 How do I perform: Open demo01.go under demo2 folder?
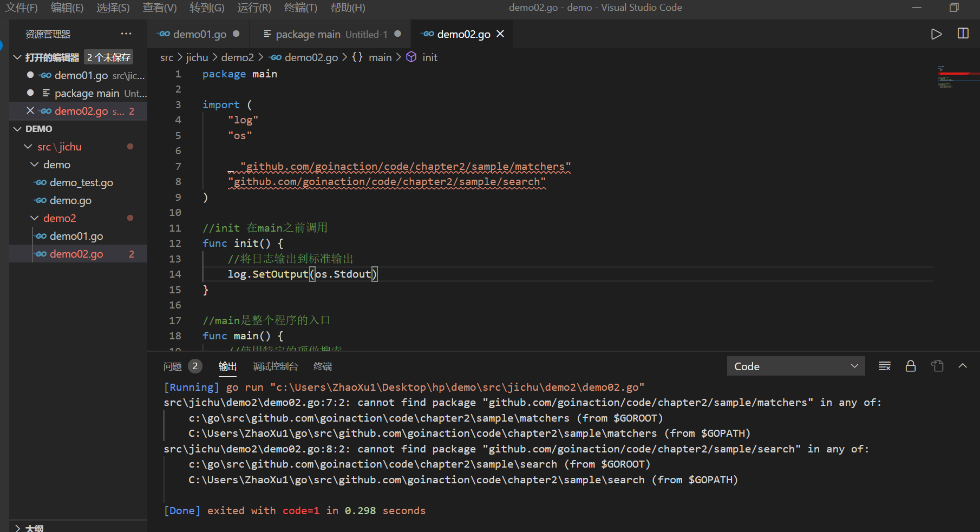coord(78,236)
